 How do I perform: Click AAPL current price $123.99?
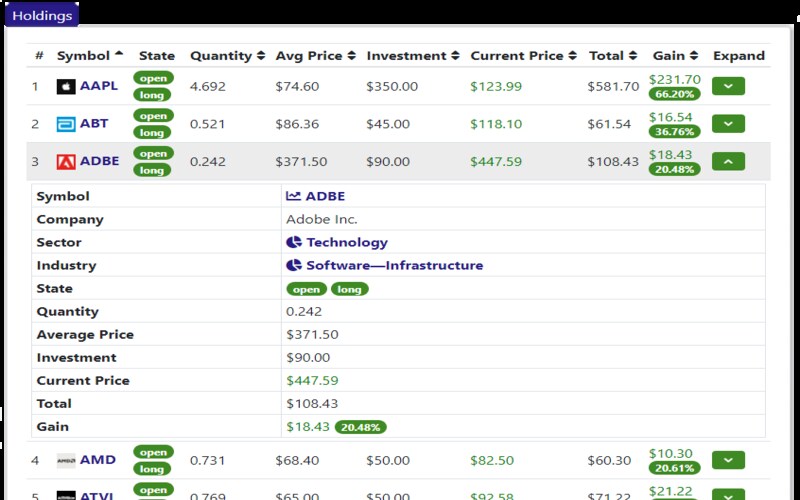pyautogui.click(x=496, y=86)
